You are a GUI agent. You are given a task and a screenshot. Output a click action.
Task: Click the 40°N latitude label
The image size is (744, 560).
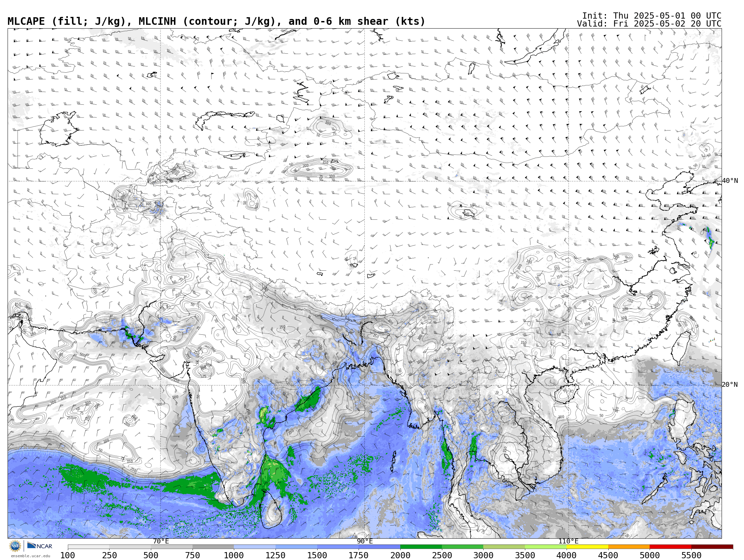[730, 180]
